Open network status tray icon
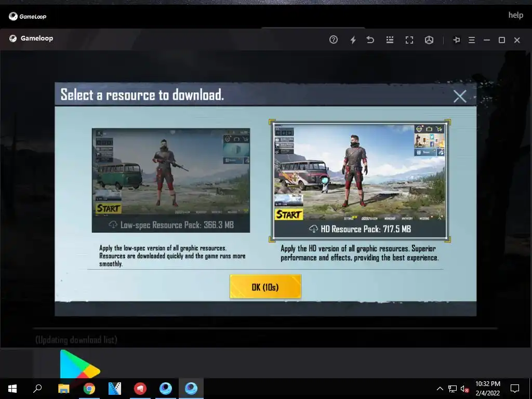The height and width of the screenshot is (399, 532). click(453, 389)
